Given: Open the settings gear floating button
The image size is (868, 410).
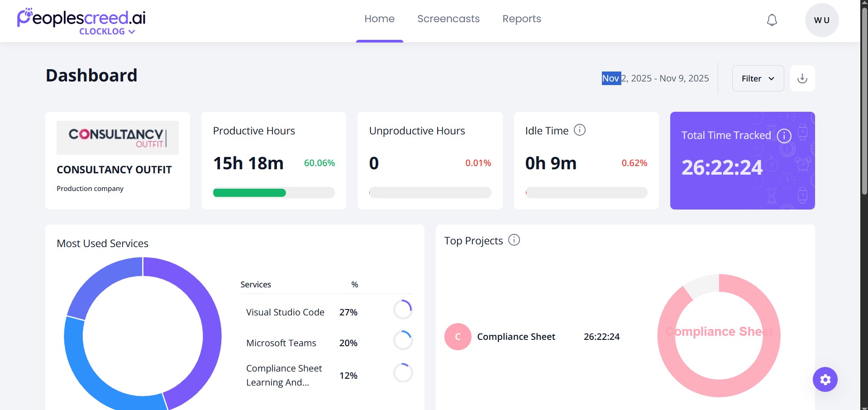Looking at the screenshot, I should click(x=825, y=379).
